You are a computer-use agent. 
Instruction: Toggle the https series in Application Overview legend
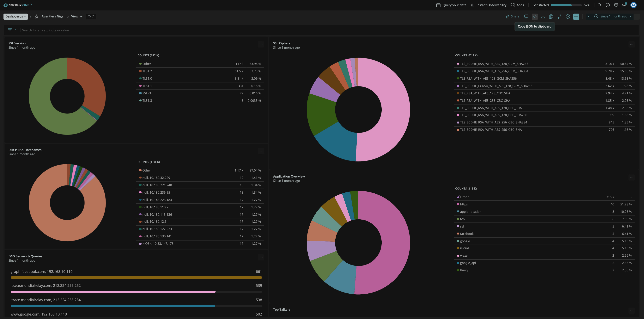point(464,204)
